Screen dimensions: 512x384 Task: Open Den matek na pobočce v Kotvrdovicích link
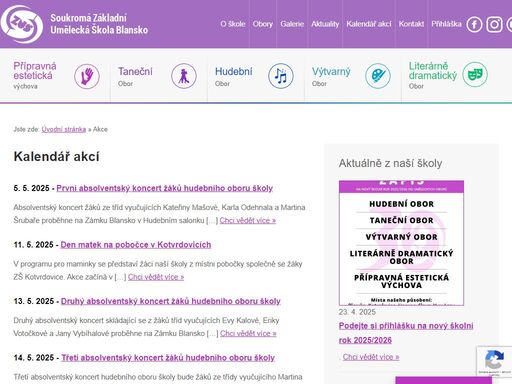pos(136,245)
